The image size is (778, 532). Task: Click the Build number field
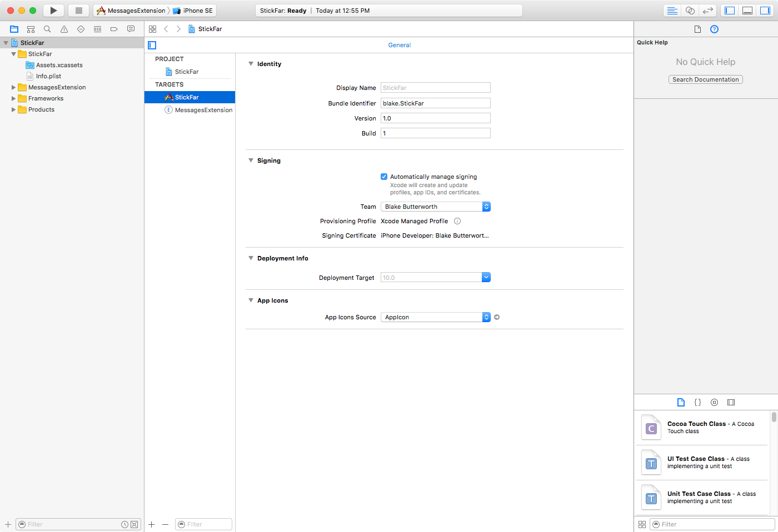click(436, 133)
